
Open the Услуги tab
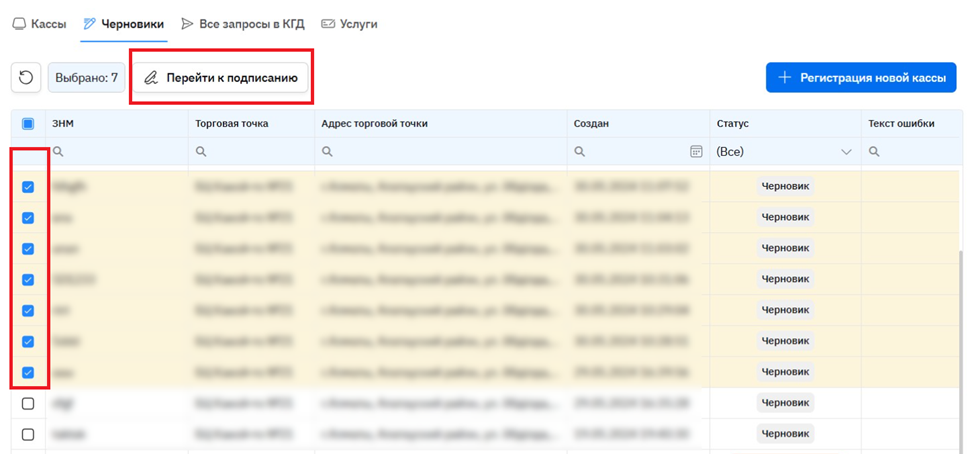tap(349, 24)
